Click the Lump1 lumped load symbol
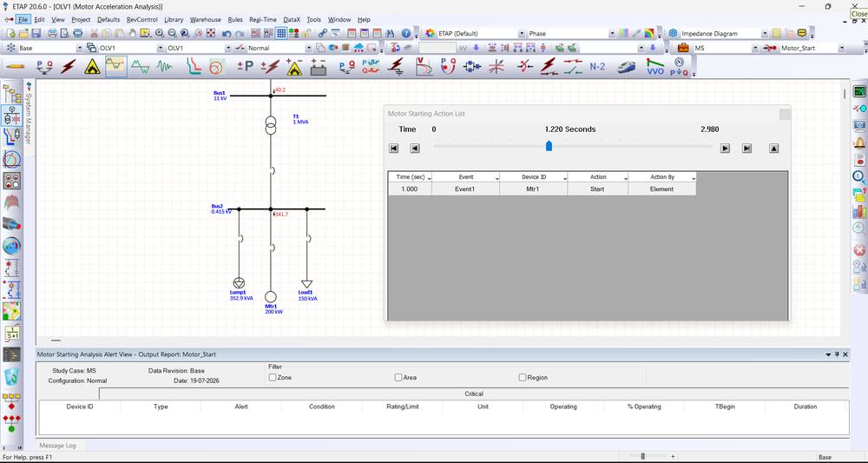 point(239,283)
